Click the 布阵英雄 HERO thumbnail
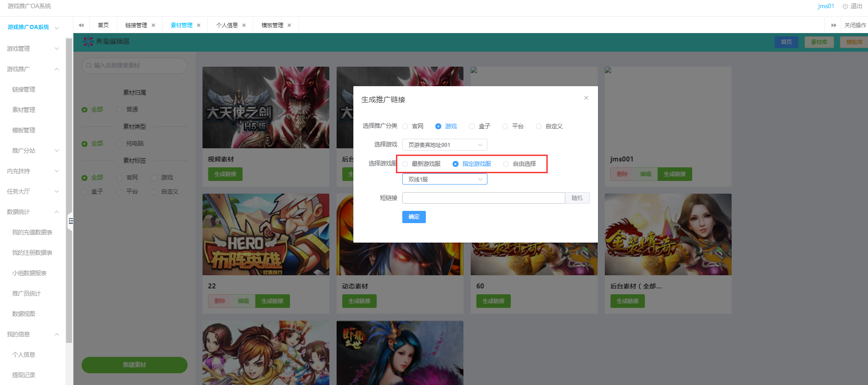Image resolution: width=868 pixels, height=385 pixels. click(x=265, y=234)
